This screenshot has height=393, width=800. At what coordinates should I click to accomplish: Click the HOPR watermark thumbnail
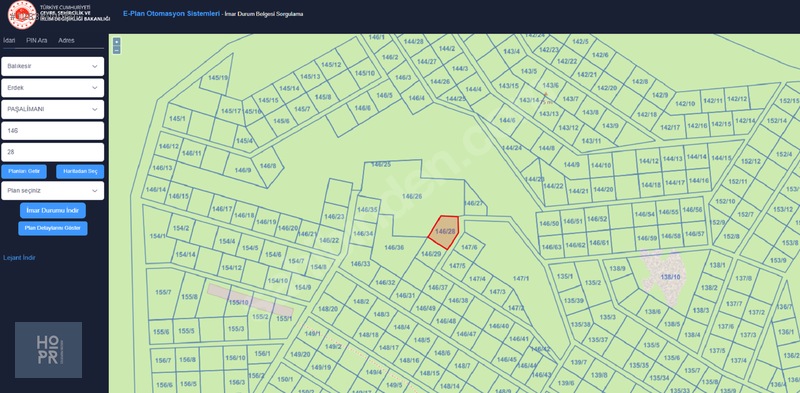click(x=48, y=350)
